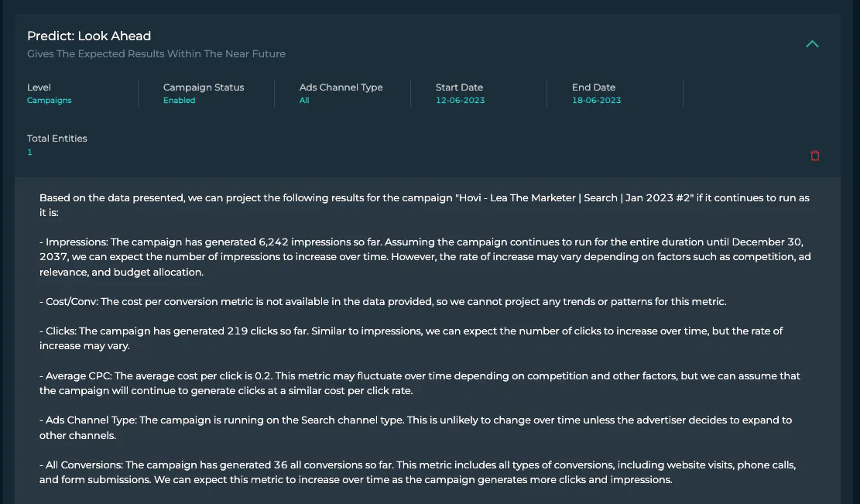Click the subtitle Gives The Expected Results

tap(156, 53)
